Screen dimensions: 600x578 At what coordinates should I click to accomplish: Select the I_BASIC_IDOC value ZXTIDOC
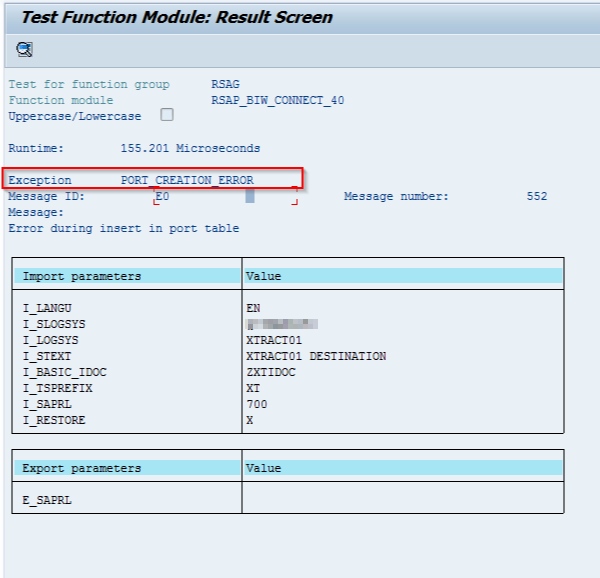click(x=271, y=372)
